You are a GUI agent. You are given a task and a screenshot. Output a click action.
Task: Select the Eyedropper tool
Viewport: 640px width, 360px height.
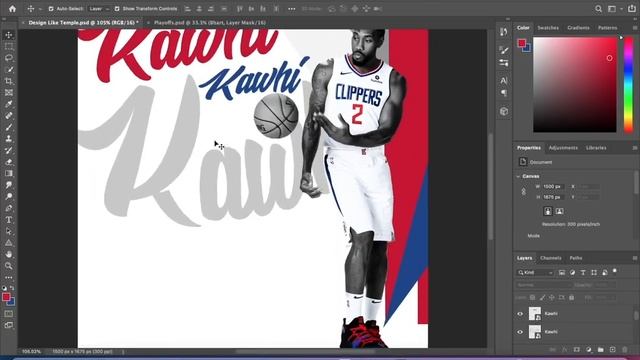[x=9, y=104]
